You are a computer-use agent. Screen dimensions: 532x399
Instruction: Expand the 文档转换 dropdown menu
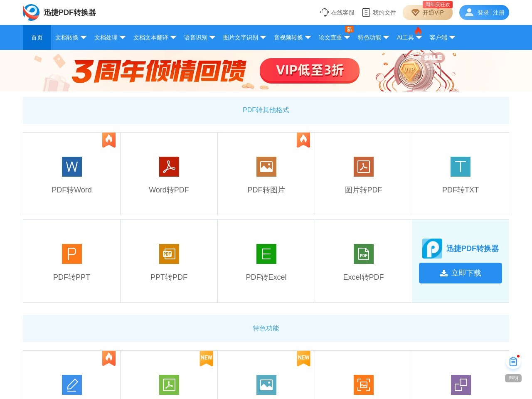coord(71,37)
